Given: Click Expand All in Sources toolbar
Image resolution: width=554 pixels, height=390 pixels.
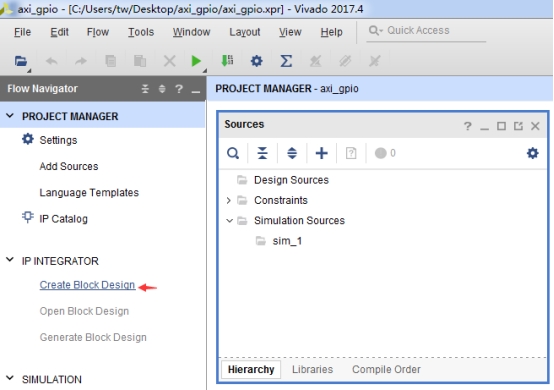Looking at the screenshot, I should point(292,153).
